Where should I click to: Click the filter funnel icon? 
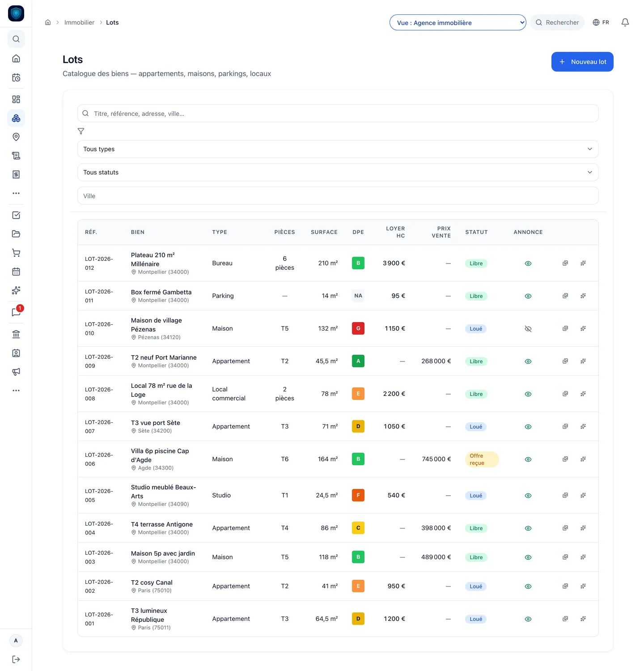(x=81, y=131)
